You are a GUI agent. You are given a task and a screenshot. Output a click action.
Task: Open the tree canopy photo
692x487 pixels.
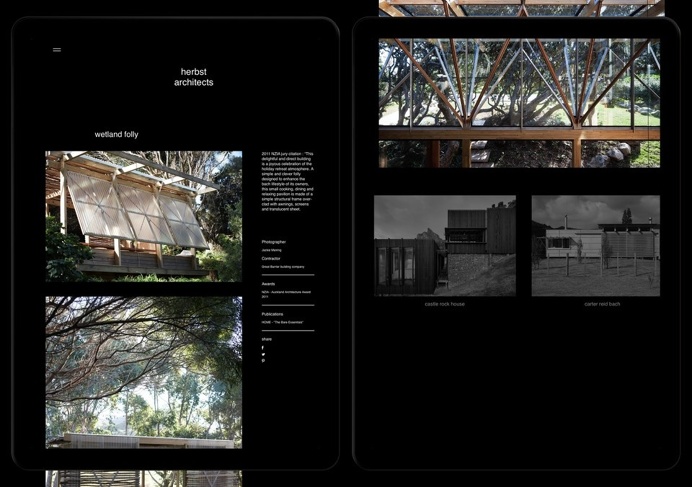(x=143, y=371)
